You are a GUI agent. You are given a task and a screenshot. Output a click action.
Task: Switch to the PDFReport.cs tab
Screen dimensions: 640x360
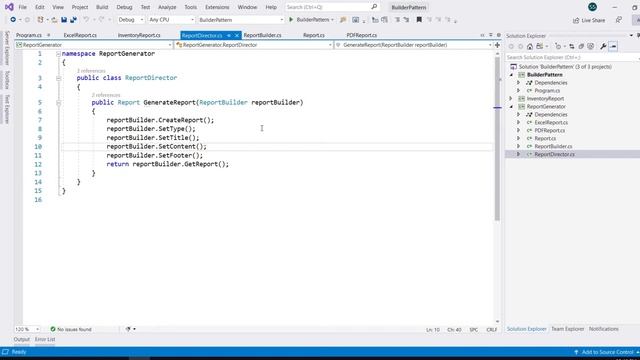click(362, 36)
